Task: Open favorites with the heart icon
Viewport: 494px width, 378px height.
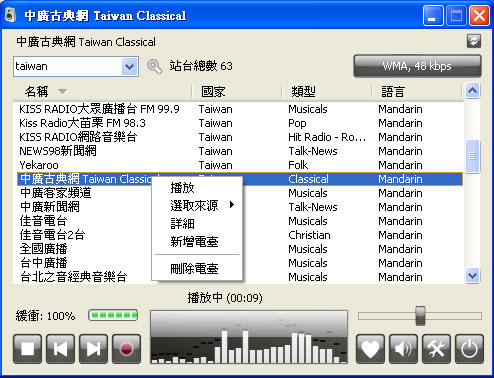Action: click(x=370, y=349)
